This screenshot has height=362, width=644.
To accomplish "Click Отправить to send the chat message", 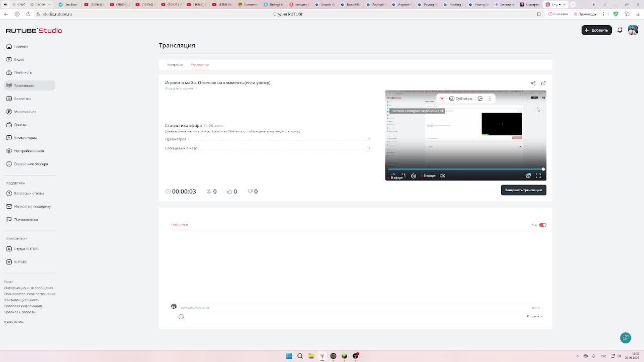I will tap(534, 316).
